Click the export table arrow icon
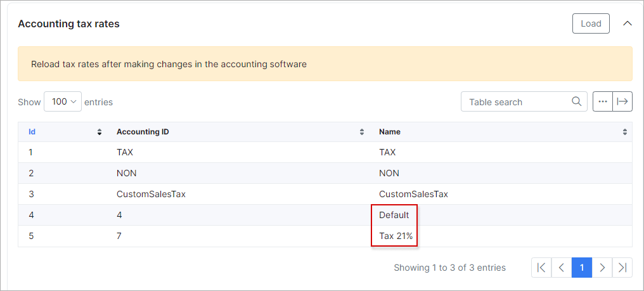 [622, 101]
